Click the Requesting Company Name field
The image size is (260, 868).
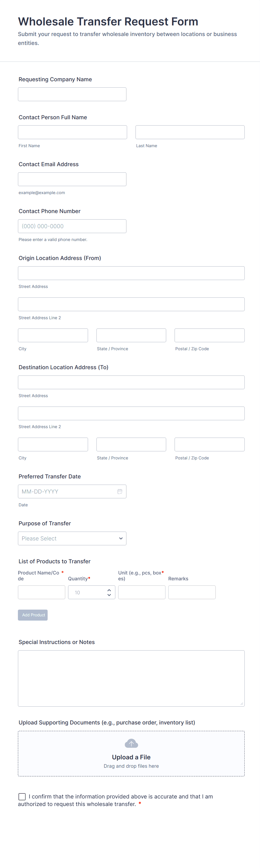[x=72, y=94]
